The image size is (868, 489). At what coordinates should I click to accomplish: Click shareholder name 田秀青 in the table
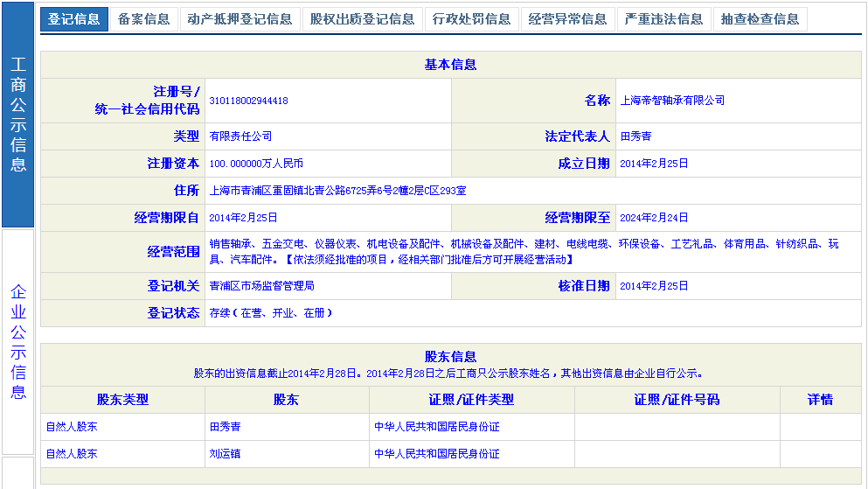225,427
